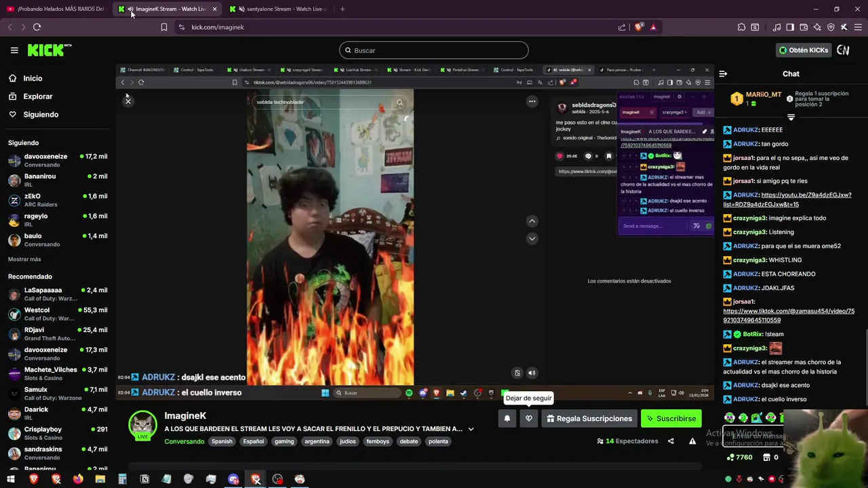Share the ImagineK stream

(x=671, y=441)
